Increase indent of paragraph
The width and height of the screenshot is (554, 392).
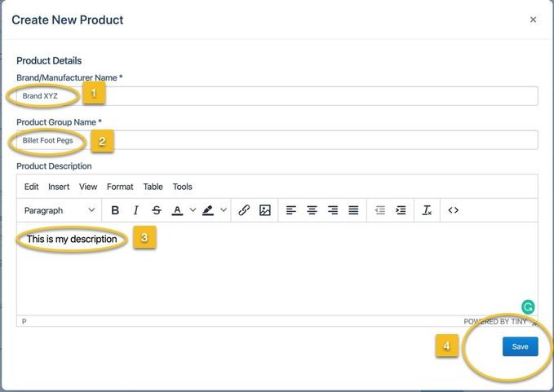click(x=401, y=210)
